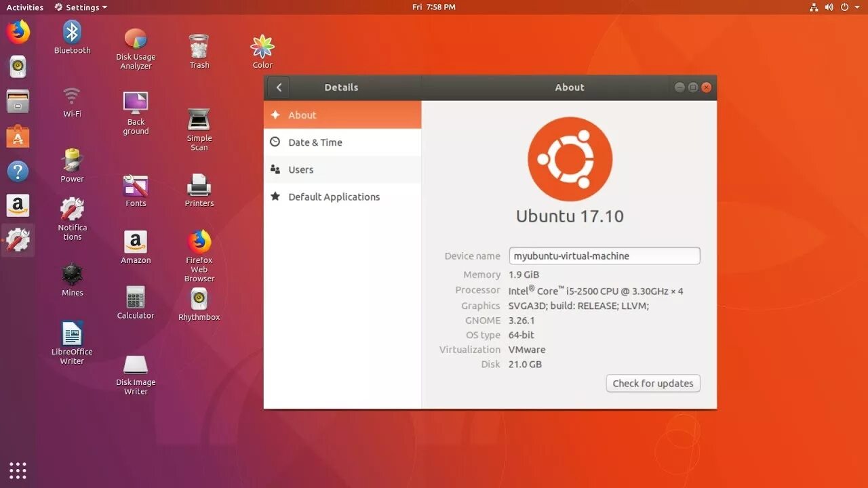The image size is (868, 488).
Task: Click the GNOME version '3.26.1'
Action: (x=521, y=321)
